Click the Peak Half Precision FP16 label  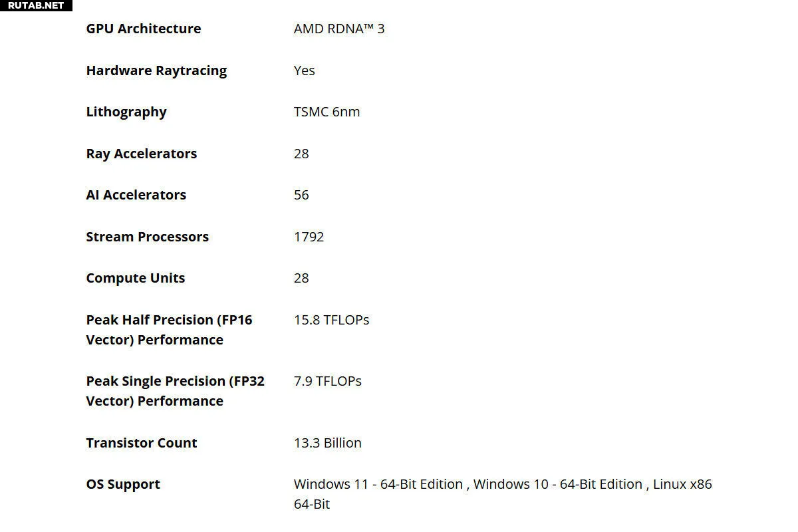tap(170, 330)
